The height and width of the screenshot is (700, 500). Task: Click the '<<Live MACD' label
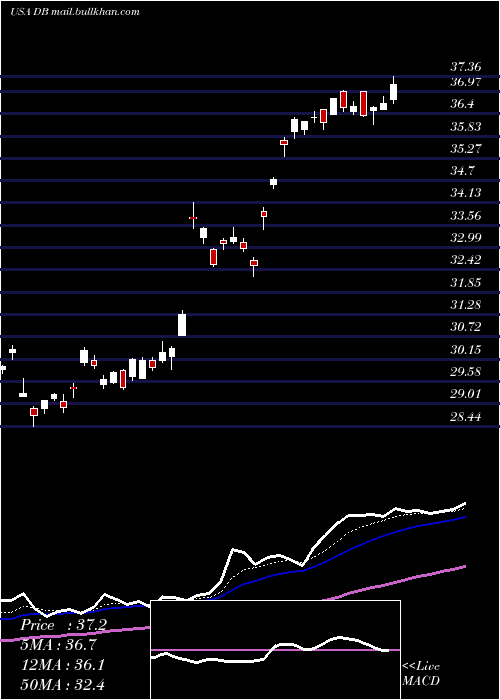tap(421, 673)
